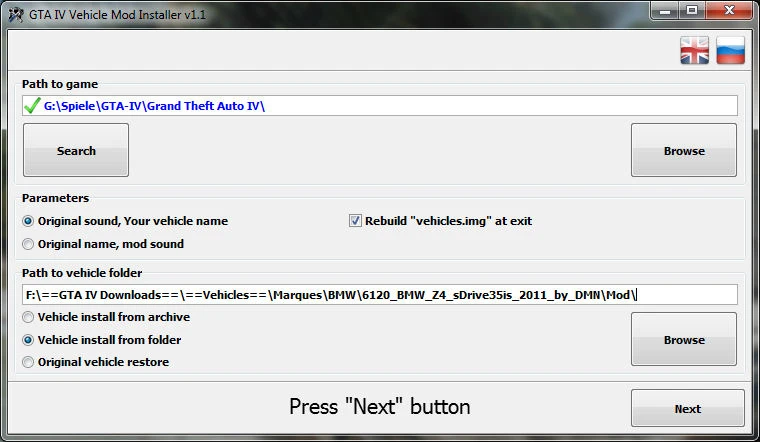Click into the Path to vehicle folder field
This screenshot has width=760, height=442.
pos(380,295)
